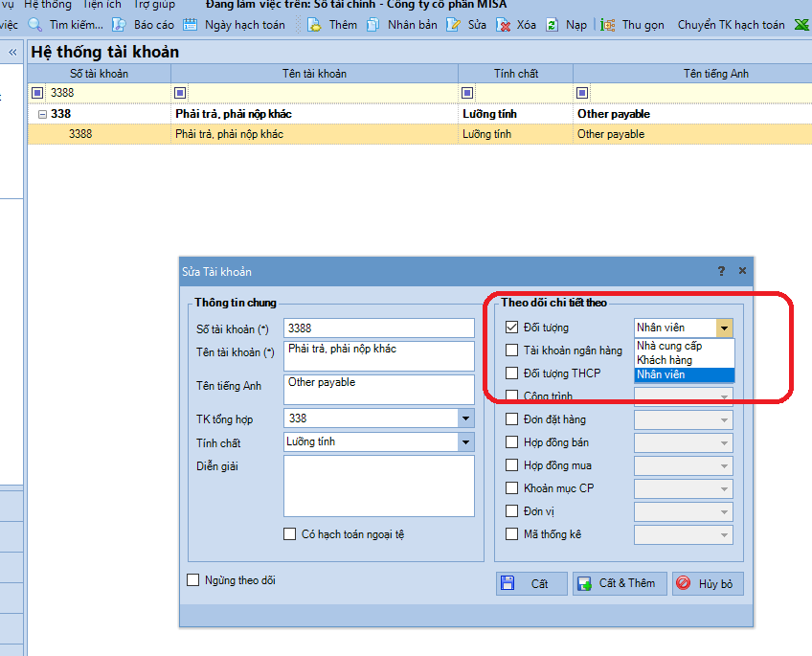Click the Tìm kiếm magnifier icon
The height and width of the screenshot is (656, 812).
[x=35, y=24]
